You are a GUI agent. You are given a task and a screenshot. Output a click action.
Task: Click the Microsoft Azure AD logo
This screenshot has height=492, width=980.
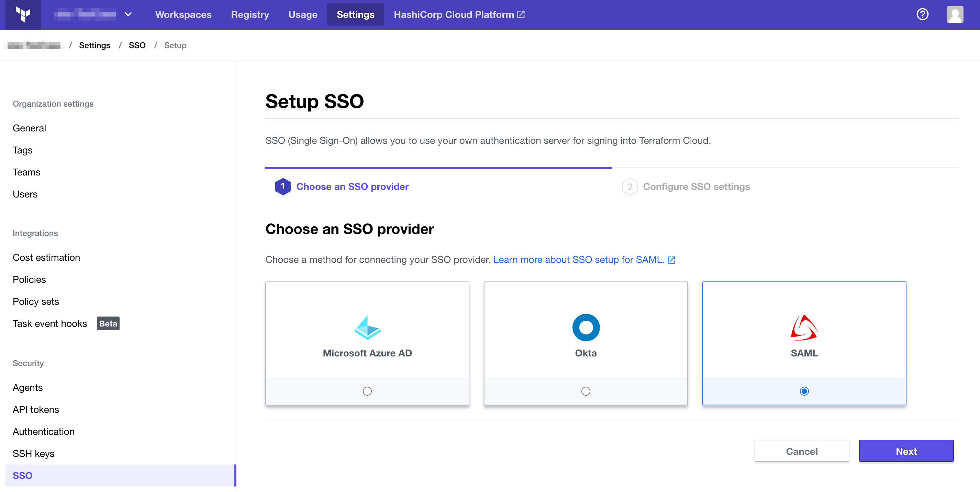(367, 328)
